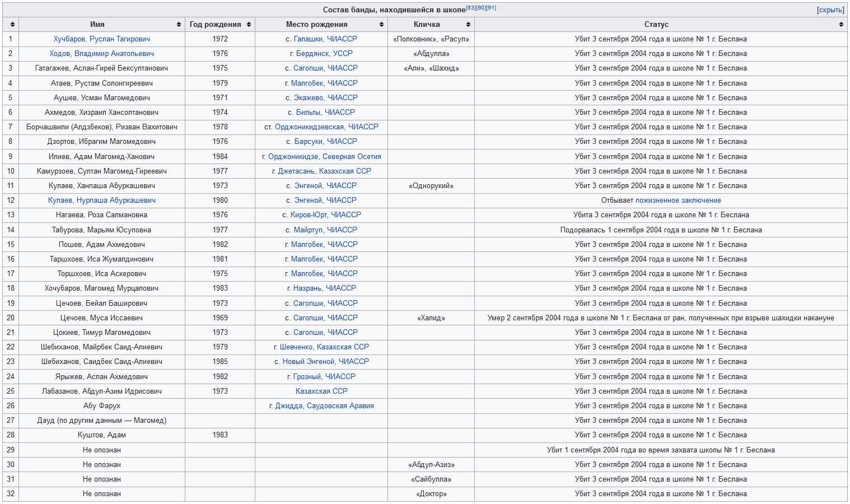Sort by Кличка column arrows
850x504 pixels.
point(468,25)
